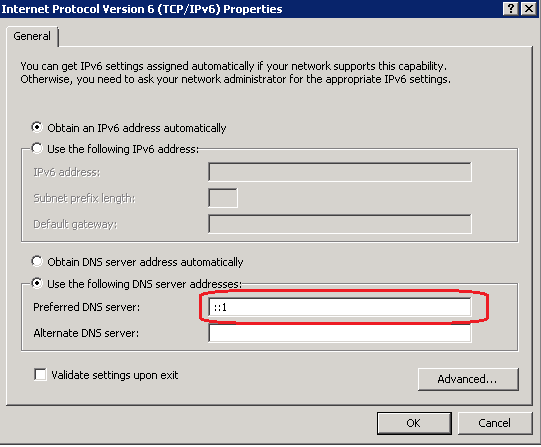Click the Preferred DNS server label
Image resolution: width=541 pixels, height=447 pixels.
click(87, 307)
